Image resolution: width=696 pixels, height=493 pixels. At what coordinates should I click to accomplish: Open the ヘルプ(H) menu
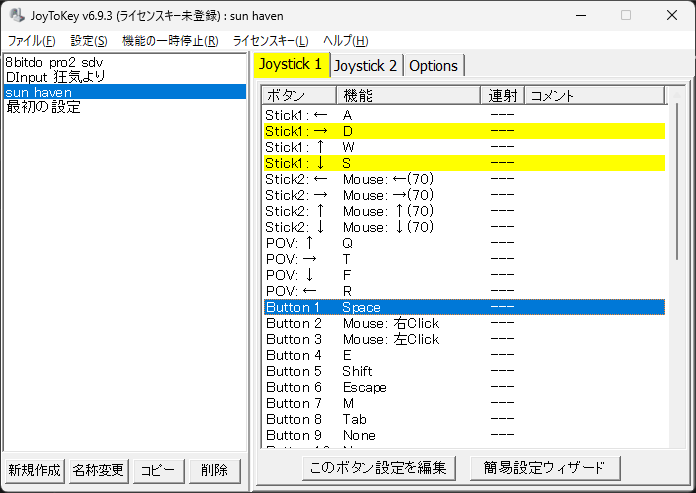pyautogui.click(x=346, y=41)
